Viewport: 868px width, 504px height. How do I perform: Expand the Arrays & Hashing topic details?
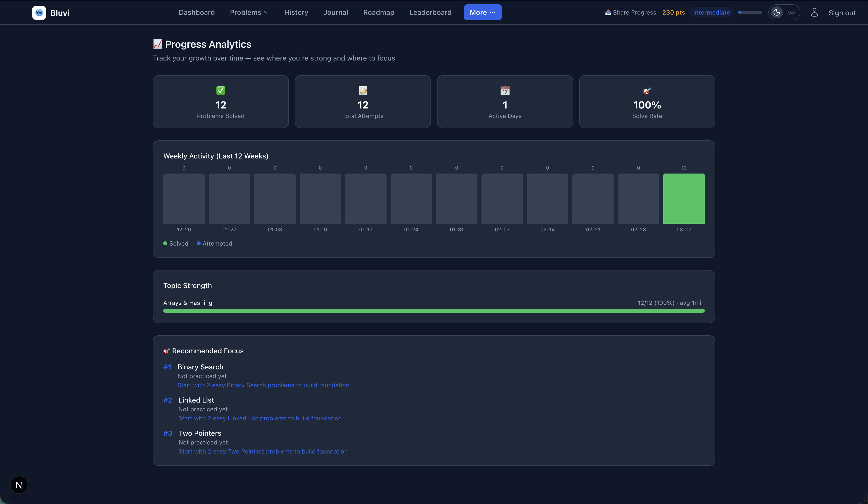click(188, 303)
